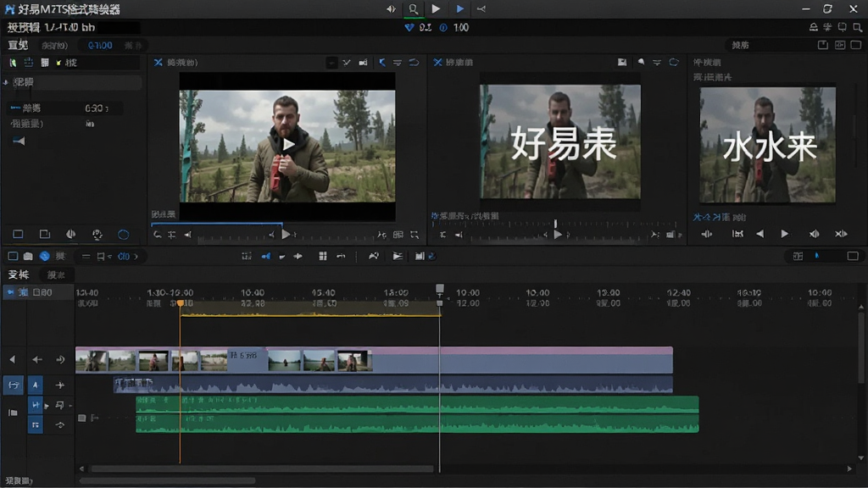Click the program monitor scrubber position marker

pos(555,223)
